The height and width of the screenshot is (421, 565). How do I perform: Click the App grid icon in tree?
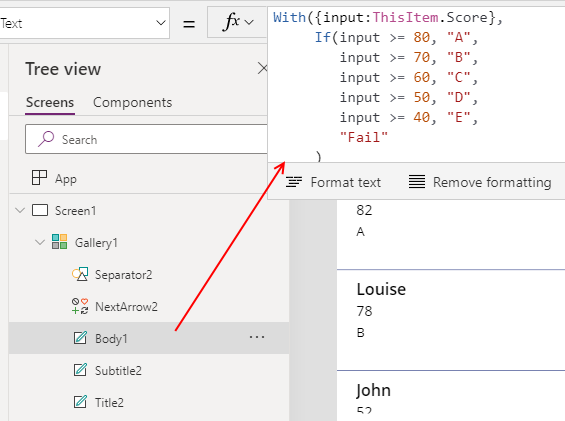tap(39, 178)
